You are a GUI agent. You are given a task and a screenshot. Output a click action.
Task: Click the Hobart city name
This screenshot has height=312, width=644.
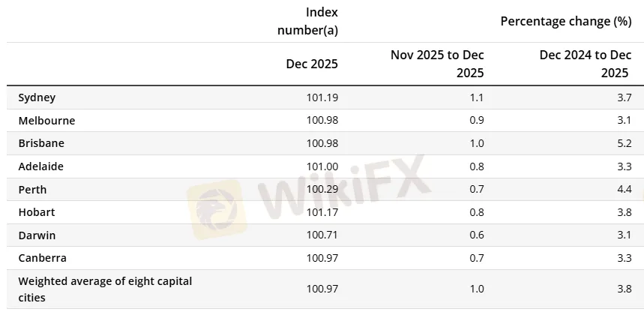pos(37,212)
